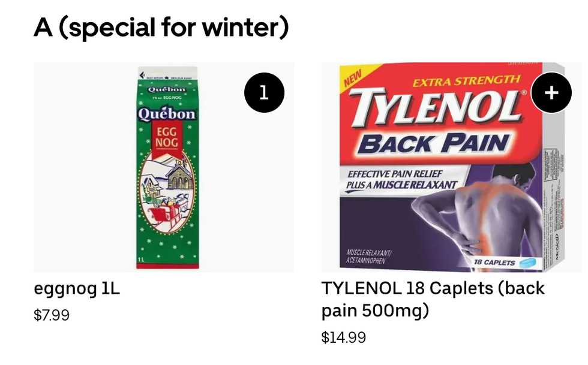The height and width of the screenshot is (365, 588).
Task: Click the "BACK PAIN" text on the package
Action: (434, 143)
